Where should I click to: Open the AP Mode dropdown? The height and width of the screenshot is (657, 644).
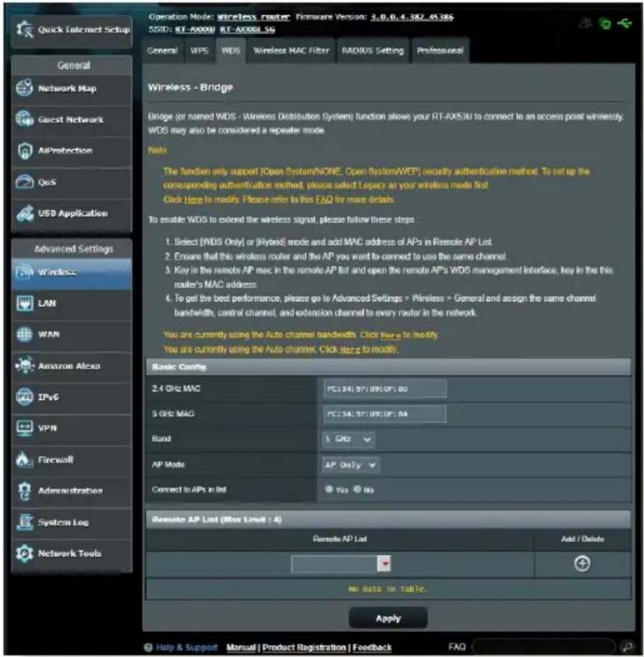(x=351, y=465)
